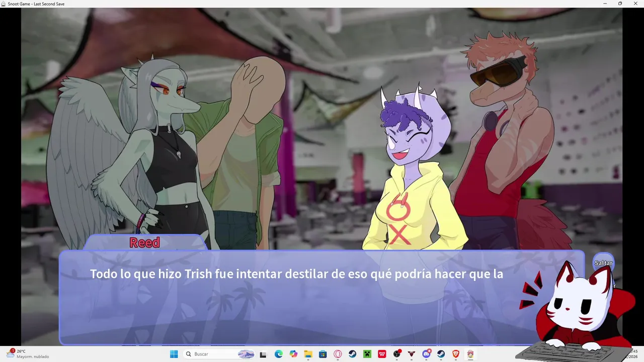The height and width of the screenshot is (362, 644).
Task: Open the second Steam taskbar icon
Action: point(441,354)
